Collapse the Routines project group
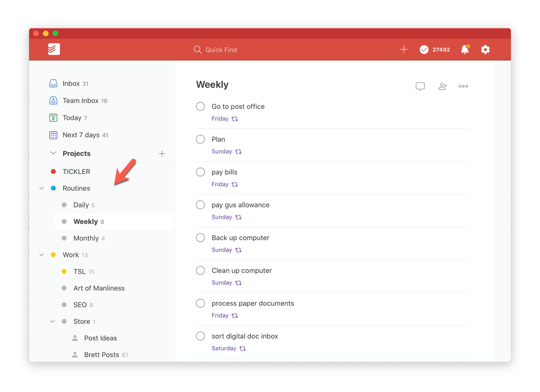Image resolution: width=540 pixels, height=392 pixels. (x=42, y=188)
